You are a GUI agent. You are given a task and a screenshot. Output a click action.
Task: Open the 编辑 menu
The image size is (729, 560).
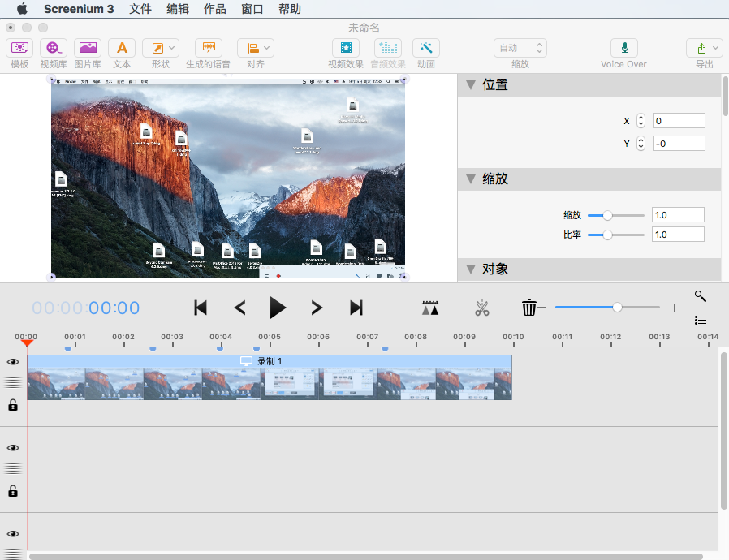click(178, 9)
